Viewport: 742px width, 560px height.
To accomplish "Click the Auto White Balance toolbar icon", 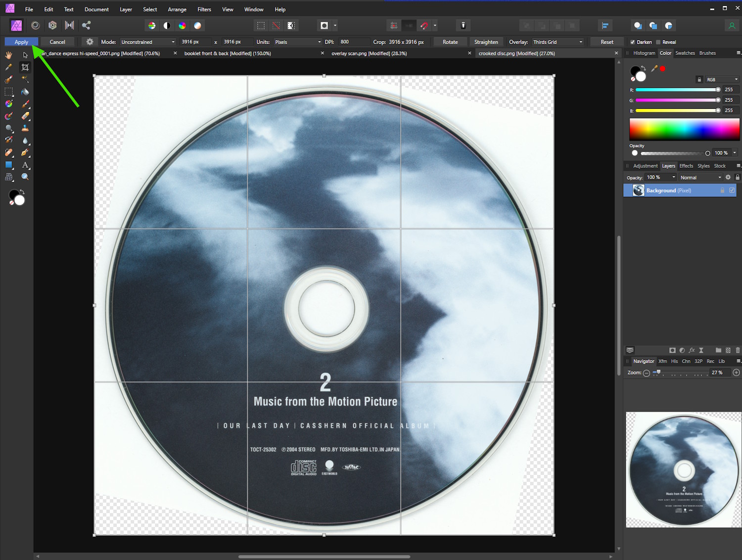I will (x=197, y=25).
